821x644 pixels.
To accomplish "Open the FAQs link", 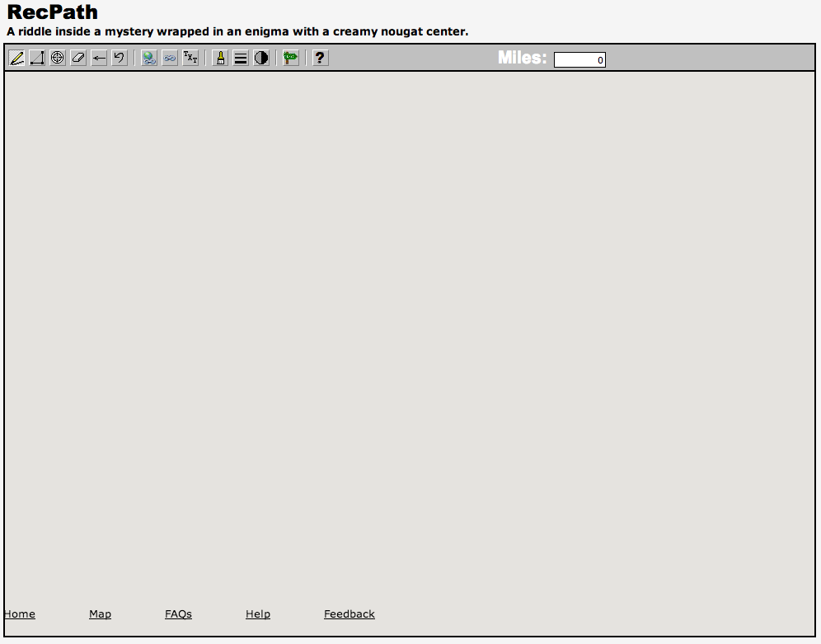I will [178, 613].
